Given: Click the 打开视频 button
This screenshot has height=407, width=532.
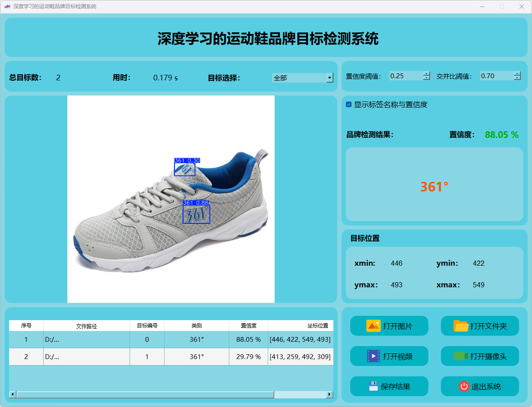Looking at the screenshot, I should click(389, 356).
